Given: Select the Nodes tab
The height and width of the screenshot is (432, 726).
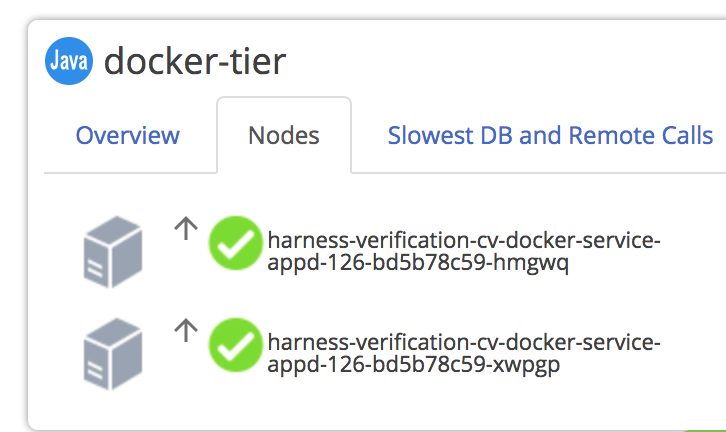Looking at the screenshot, I should [x=284, y=135].
